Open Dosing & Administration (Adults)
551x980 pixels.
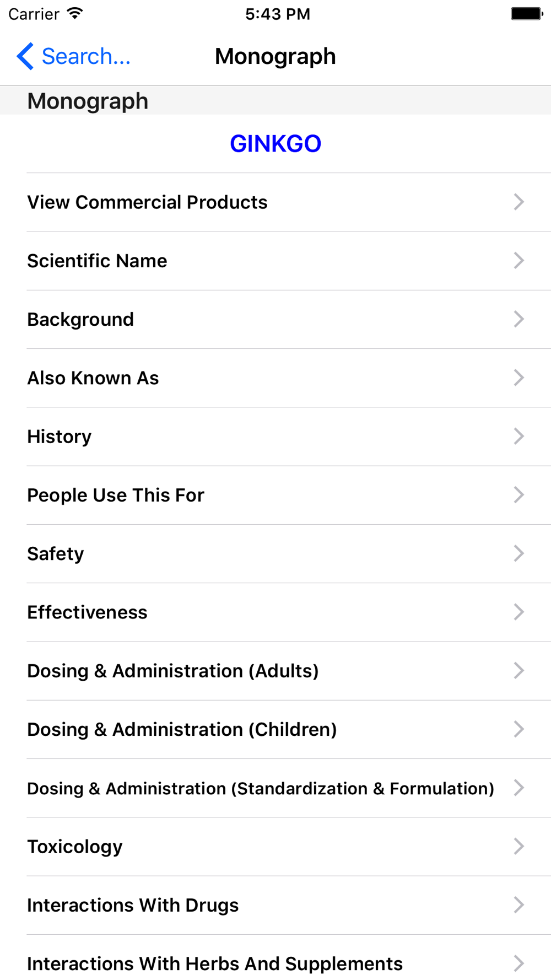click(x=275, y=671)
